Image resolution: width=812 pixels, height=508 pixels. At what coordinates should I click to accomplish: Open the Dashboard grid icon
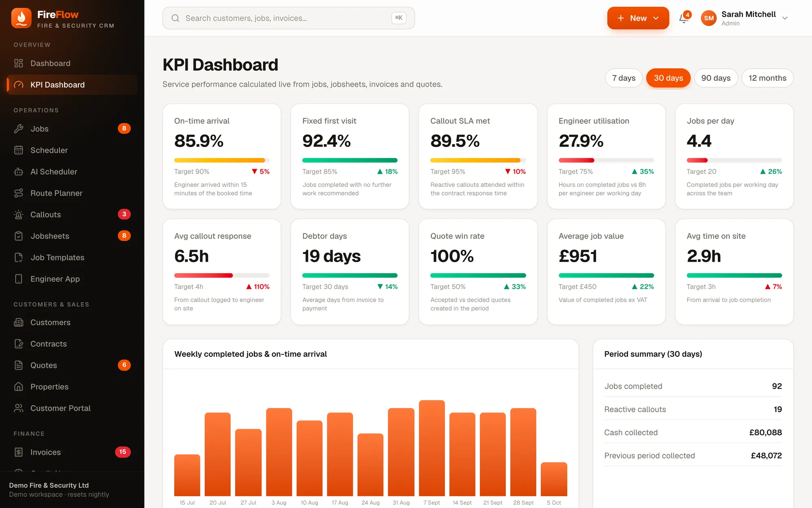tap(19, 63)
